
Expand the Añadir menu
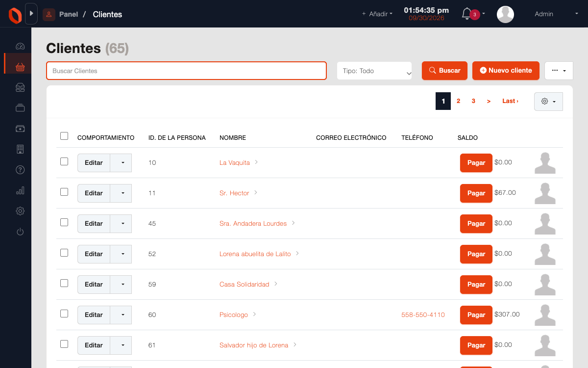(x=377, y=14)
